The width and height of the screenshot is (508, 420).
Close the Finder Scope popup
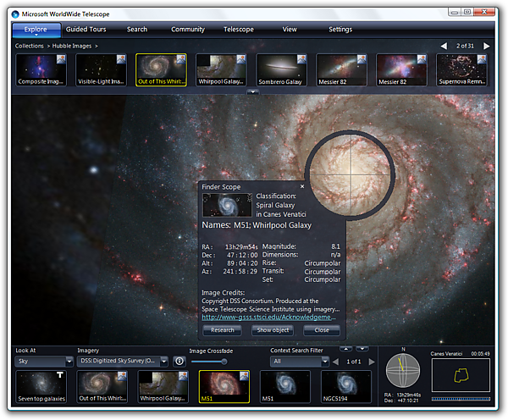pos(302,185)
